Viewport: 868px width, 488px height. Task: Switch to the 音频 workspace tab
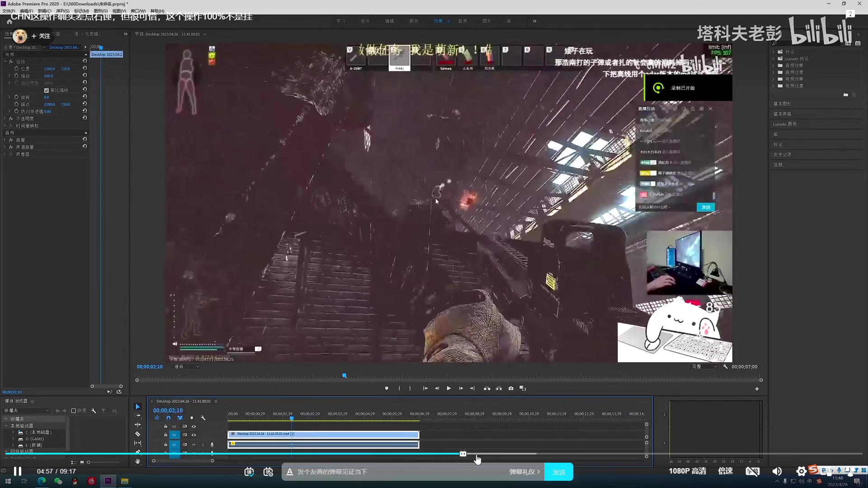(x=462, y=21)
